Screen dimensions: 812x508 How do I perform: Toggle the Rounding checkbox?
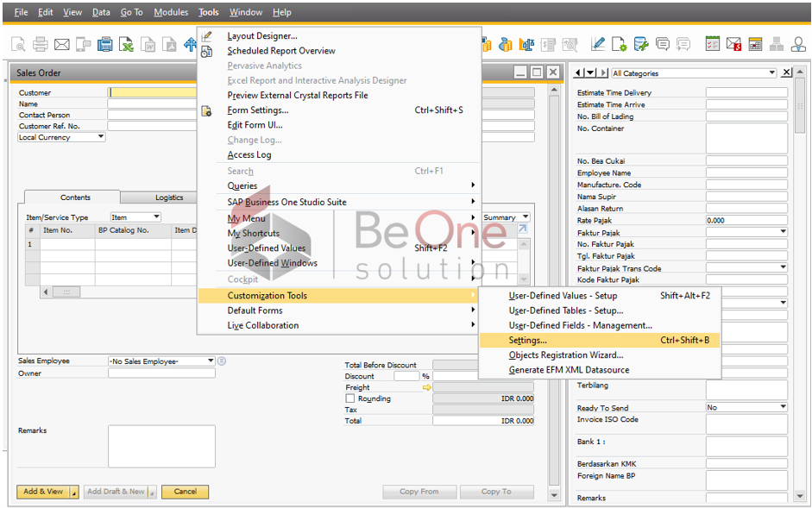(x=350, y=398)
